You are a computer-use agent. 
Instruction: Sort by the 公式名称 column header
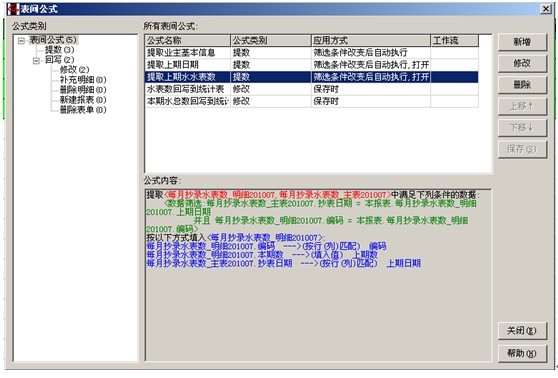pos(188,41)
